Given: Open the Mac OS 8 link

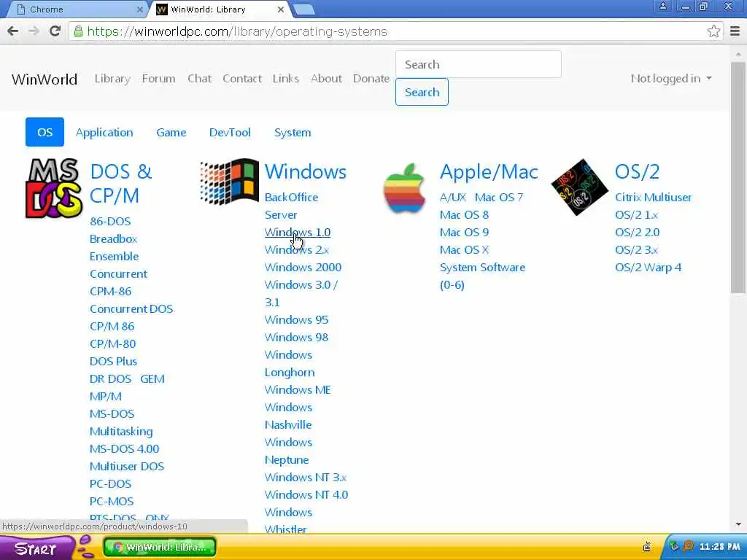Looking at the screenshot, I should 464,215.
